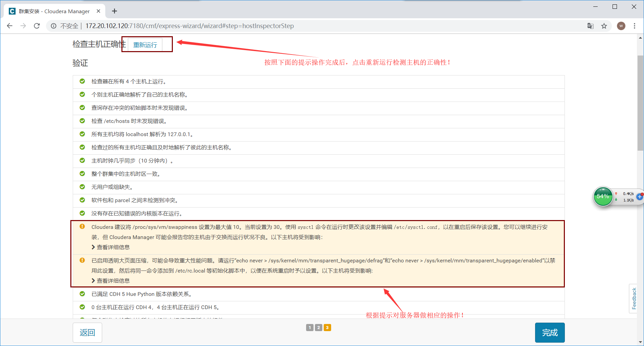Click the green check beside 个别主机正确地解析了自己的主机名称

click(82, 94)
